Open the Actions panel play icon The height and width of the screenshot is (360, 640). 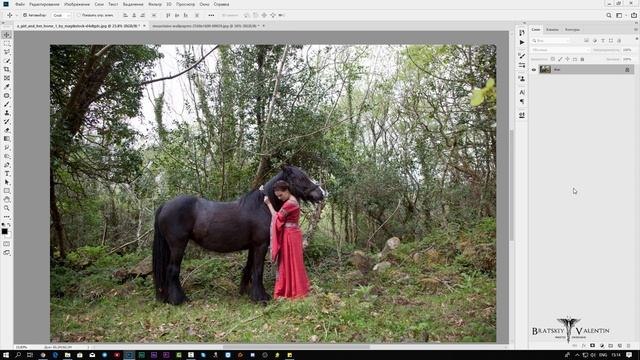pos(522,42)
